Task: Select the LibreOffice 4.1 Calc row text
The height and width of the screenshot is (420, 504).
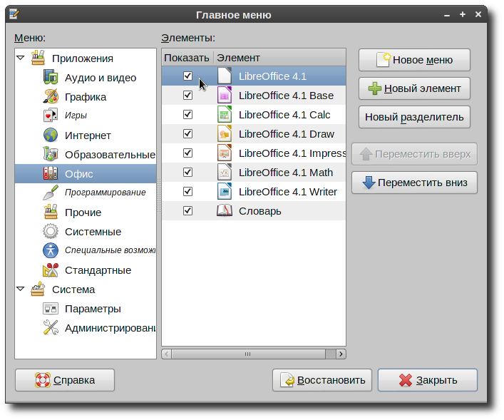Action: [284, 115]
